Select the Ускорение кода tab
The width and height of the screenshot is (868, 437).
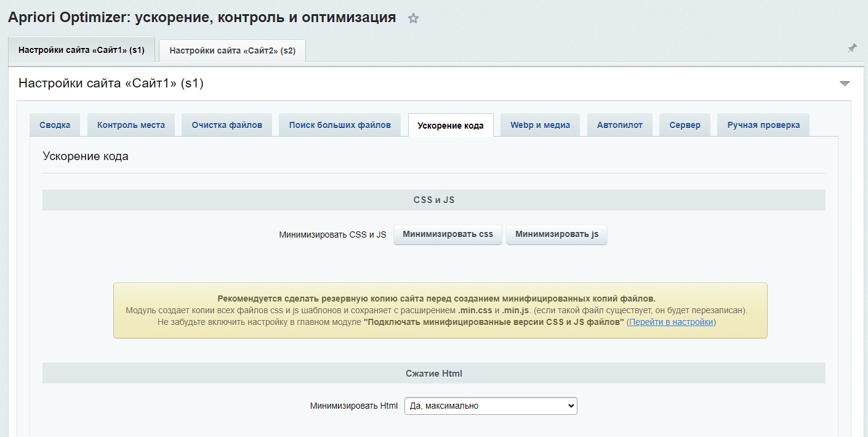click(451, 126)
